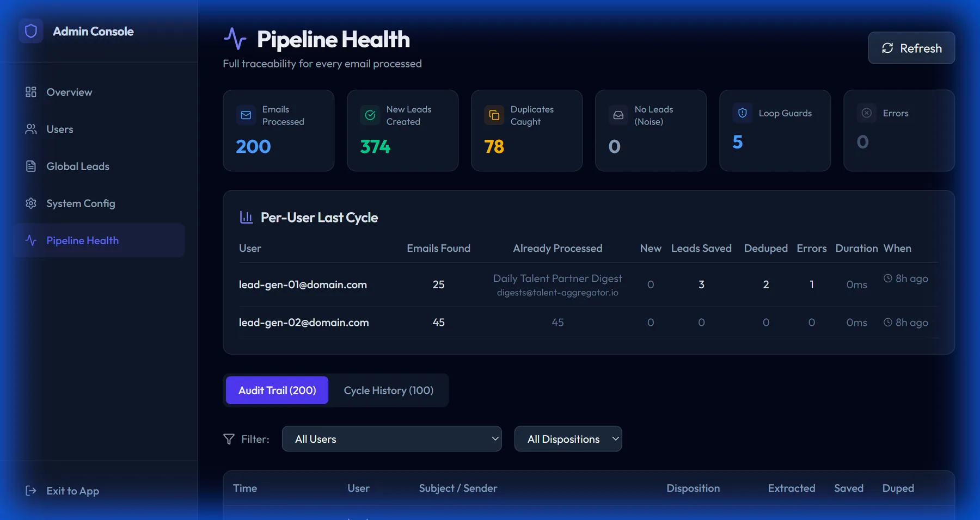The width and height of the screenshot is (980, 520).
Task: Click the No Leads inbox icon
Action: [618, 115]
